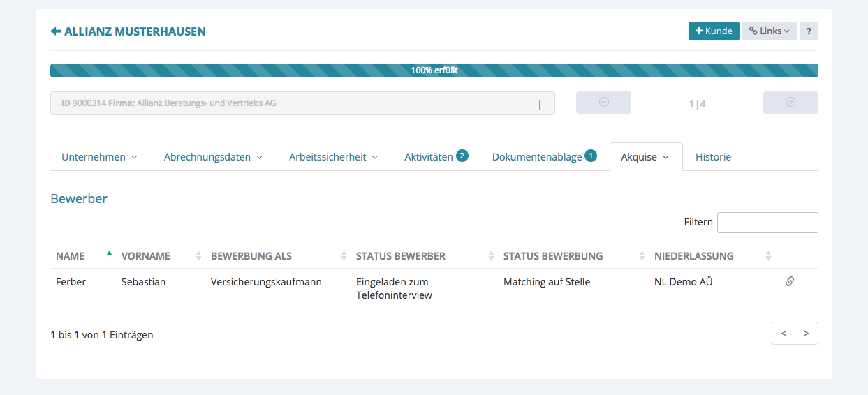
Task: Click into the Filtern input field
Action: click(x=767, y=223)
